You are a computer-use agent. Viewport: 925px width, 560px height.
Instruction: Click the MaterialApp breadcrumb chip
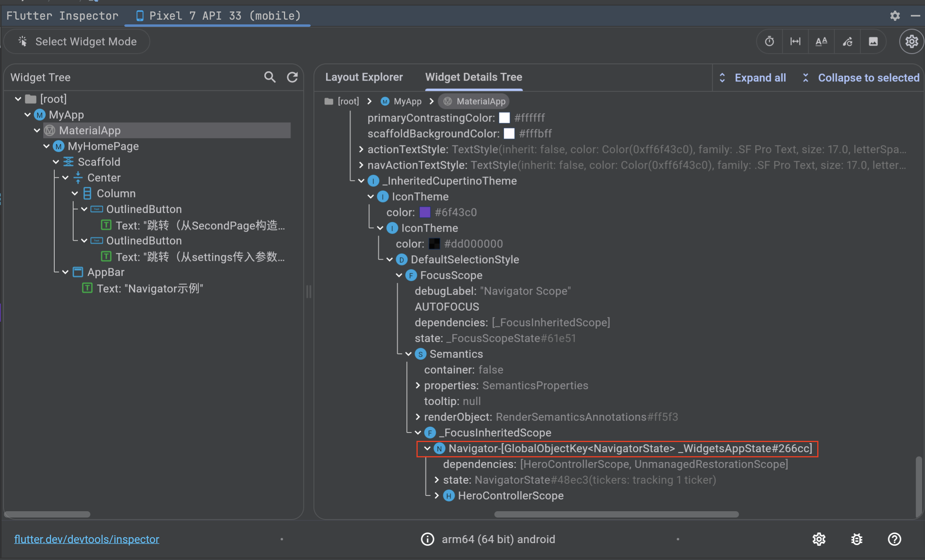(x=474, y=101)
